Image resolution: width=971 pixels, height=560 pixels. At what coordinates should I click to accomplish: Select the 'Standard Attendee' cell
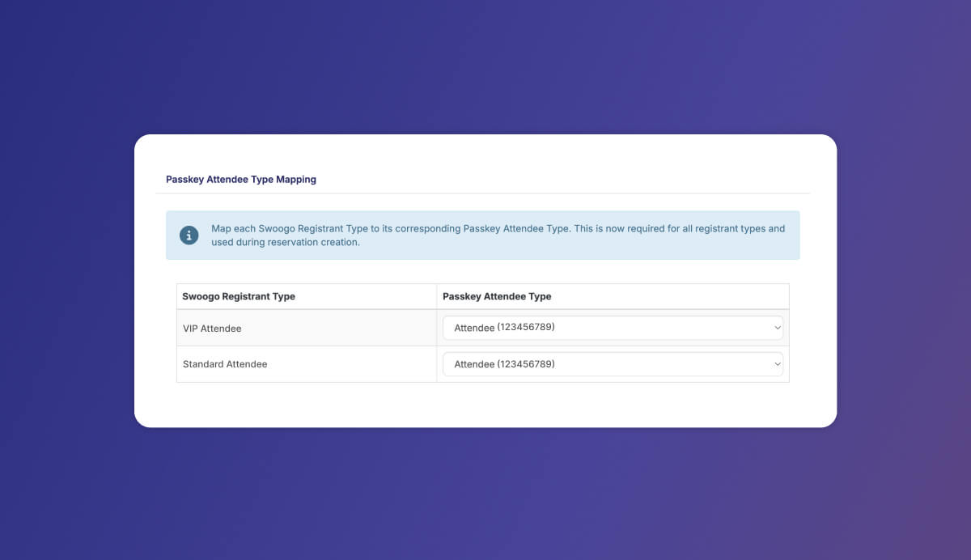click(x=307, y=364)
